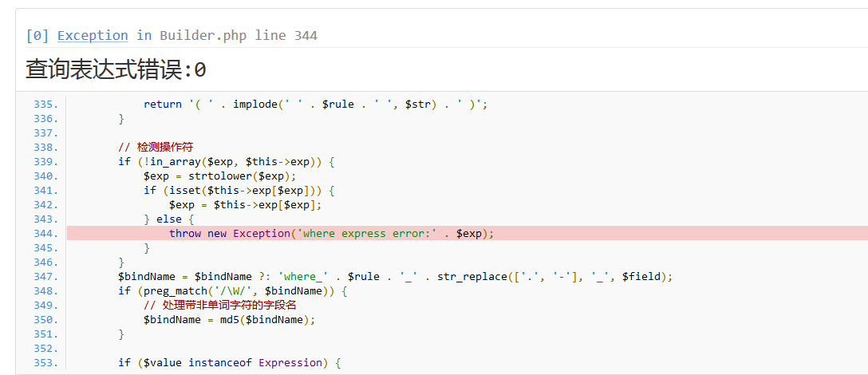
Task: Click the instanceof Expression condition line
Action: tap(229, 362)
